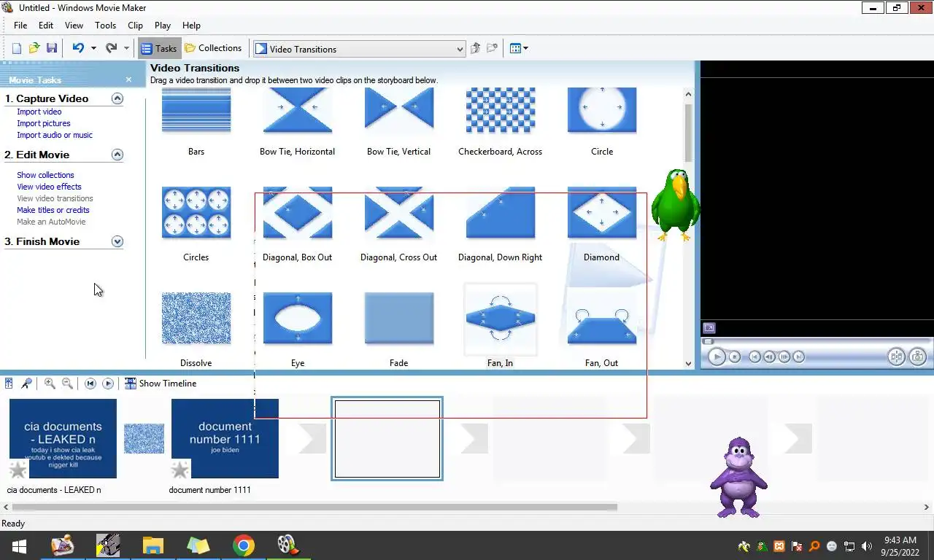This screenshot has width=934, height=560.
Task: Redo the last action
Action: pyautogui.click(x=111, y=48)
